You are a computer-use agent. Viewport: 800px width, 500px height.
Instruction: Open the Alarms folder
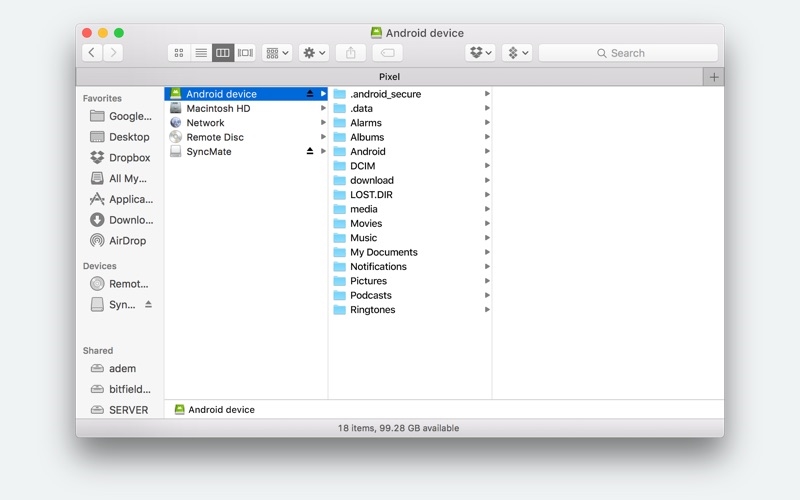(411, 122)
